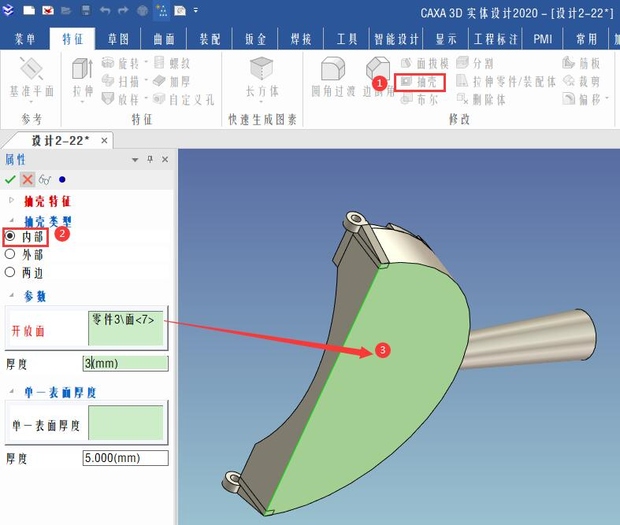Select the 偏移 offset tool
Viewport: 620px width, 525px height.
click(x=581, y=99)
